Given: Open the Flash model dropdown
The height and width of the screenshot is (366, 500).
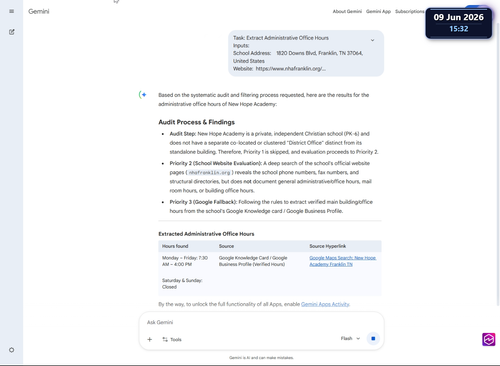Looking at the screenshot, I should 350,338.
